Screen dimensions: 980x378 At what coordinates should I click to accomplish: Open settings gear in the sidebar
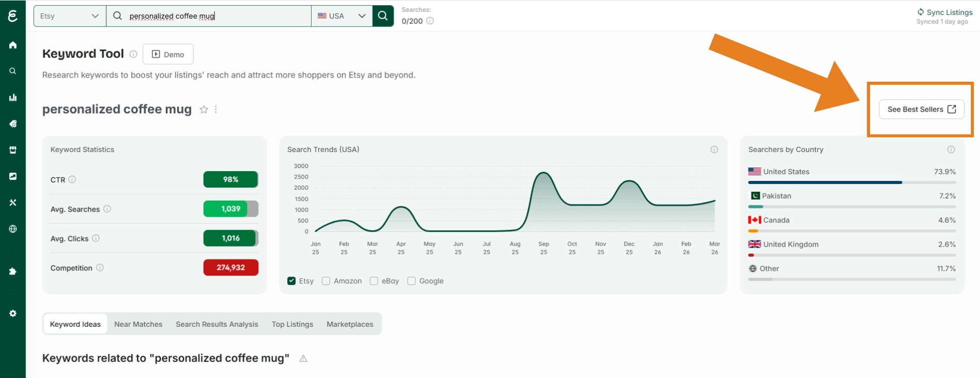point(13,313)
